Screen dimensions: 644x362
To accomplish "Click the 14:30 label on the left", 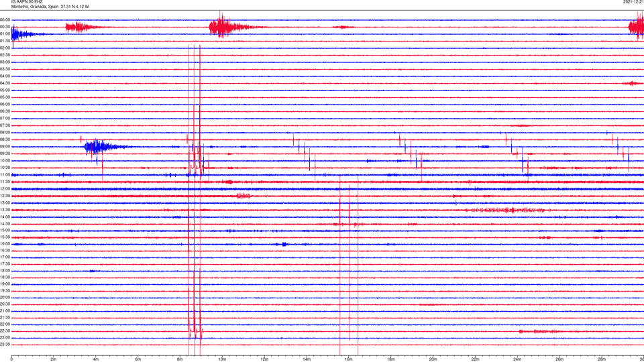I will click(5, 224).
